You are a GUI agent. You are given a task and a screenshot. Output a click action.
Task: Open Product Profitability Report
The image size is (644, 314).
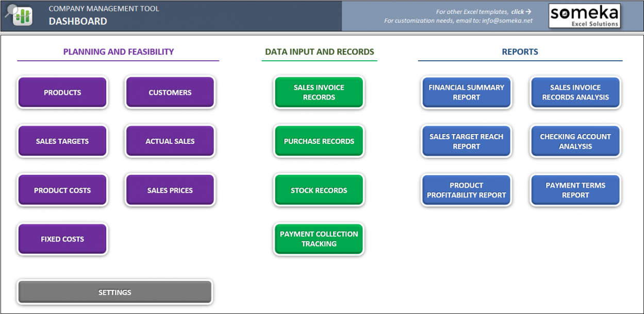(x=466, y=190)
